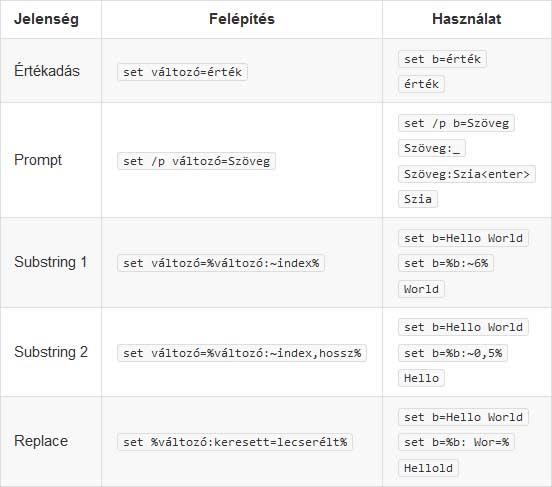
Task: Click the Substring 2 row label
Action: (x=51, y=352)
